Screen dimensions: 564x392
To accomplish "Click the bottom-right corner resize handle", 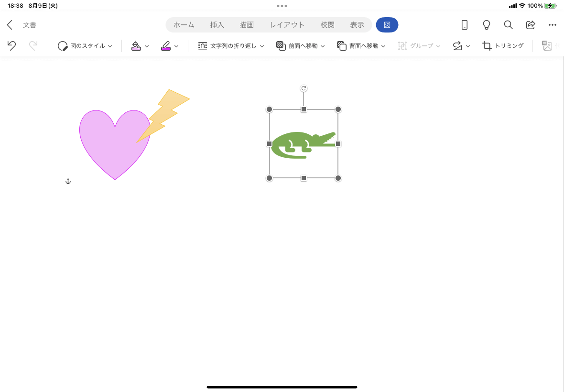I will [x=338, y=178].
